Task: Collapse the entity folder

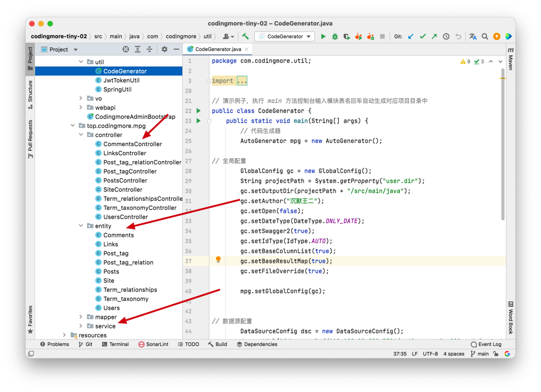Action: pyautogui.click(x=81, y=225)
